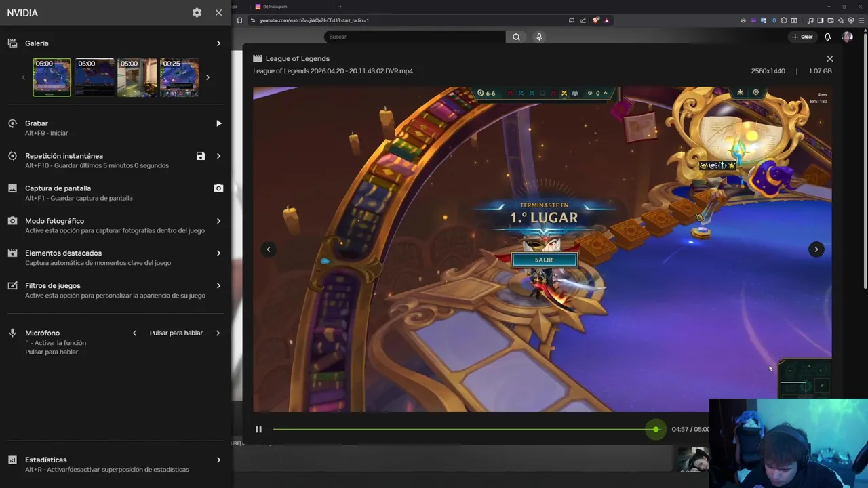Click the SALIR button in the game video
Viewport: 868px width, 488px height.
pyautogui.click(x=544, y=260)
